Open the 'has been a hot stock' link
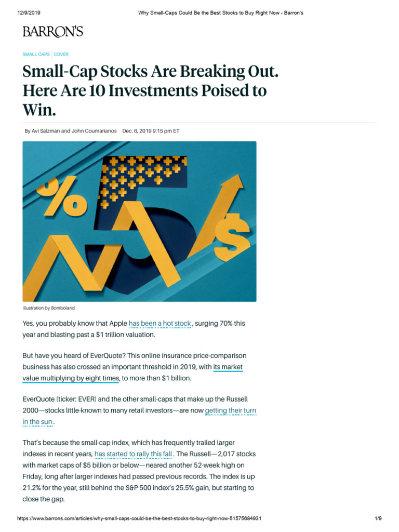The image size is (399, 532). click(160, 324)
